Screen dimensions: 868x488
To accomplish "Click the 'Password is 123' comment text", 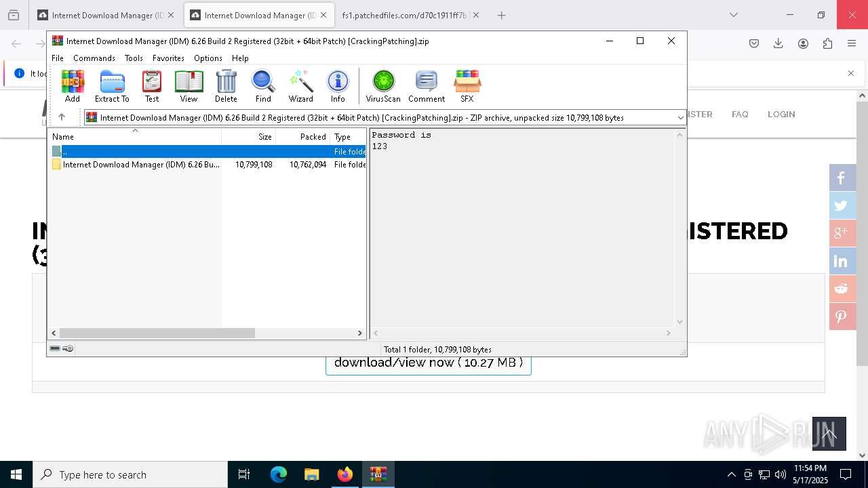I will tap(401, 140).
